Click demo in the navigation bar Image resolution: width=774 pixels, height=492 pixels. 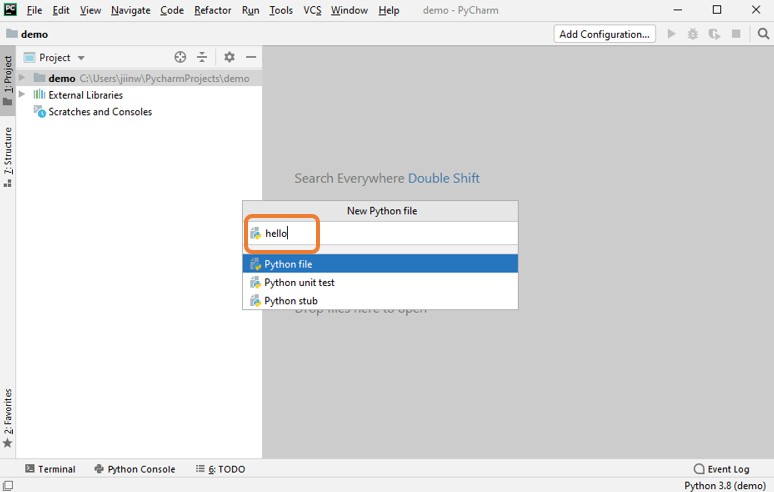[x=34, y=34]
